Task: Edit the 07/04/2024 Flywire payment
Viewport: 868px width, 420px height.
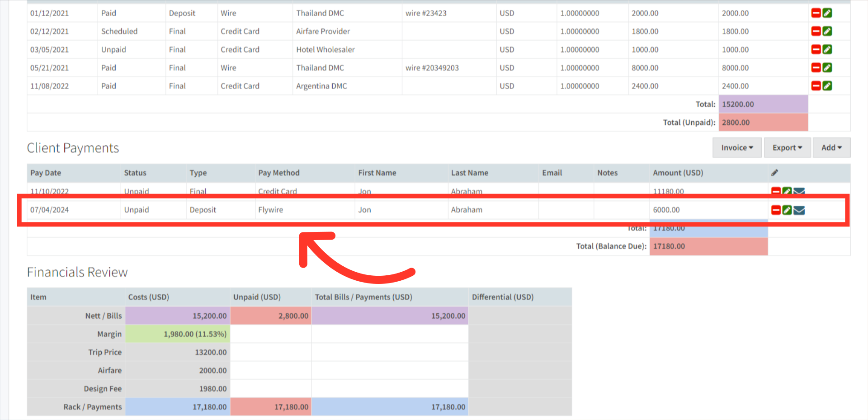Action: click(787, 209)
